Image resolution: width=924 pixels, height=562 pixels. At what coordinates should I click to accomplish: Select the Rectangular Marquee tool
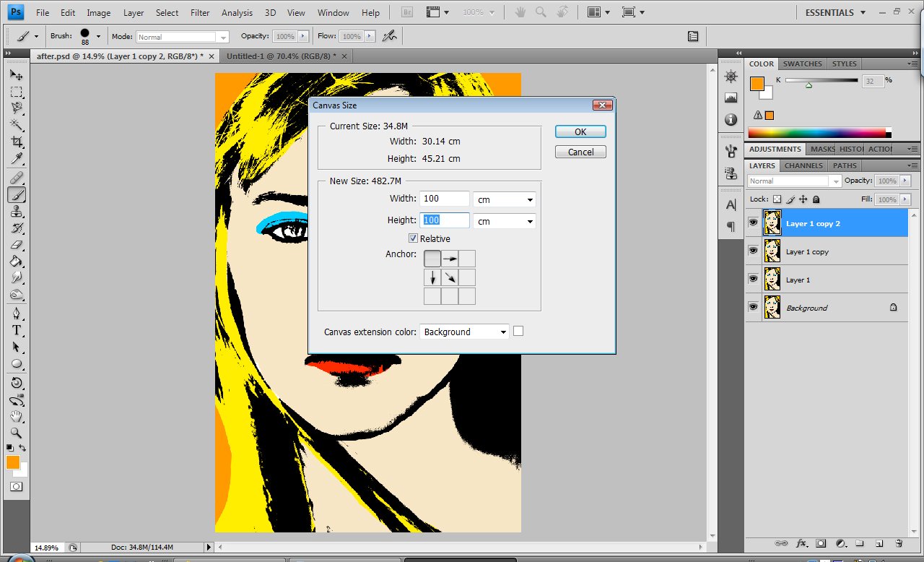point(16,92)
